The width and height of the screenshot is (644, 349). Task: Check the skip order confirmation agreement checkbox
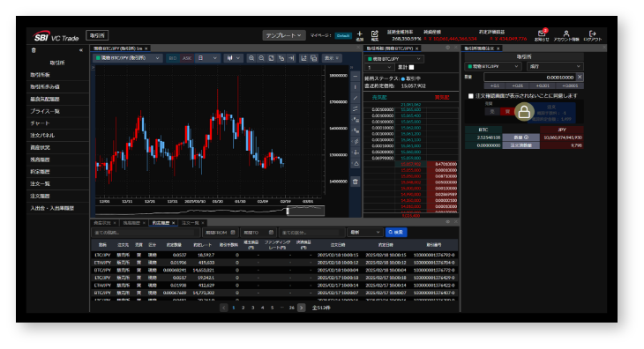(471, 96)
